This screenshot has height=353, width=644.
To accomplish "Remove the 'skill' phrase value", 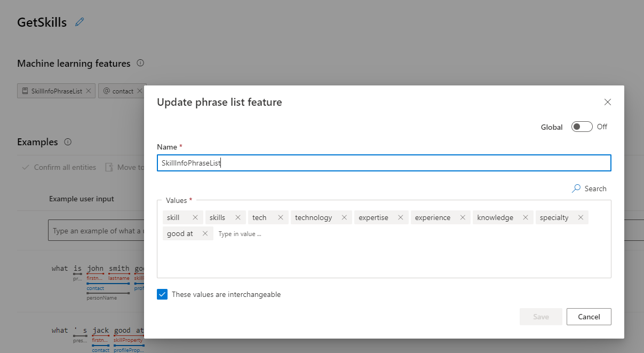I will point(195,217).
